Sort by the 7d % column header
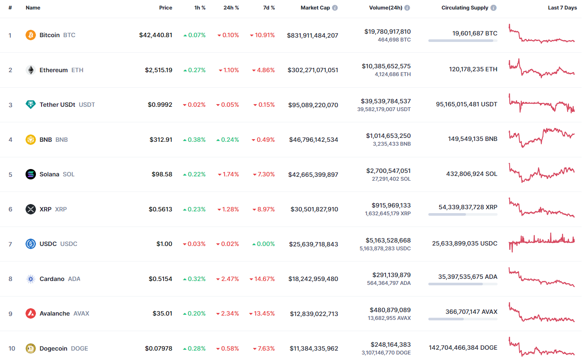The width and height of the screenshot is (588, 364). point(269,8)
